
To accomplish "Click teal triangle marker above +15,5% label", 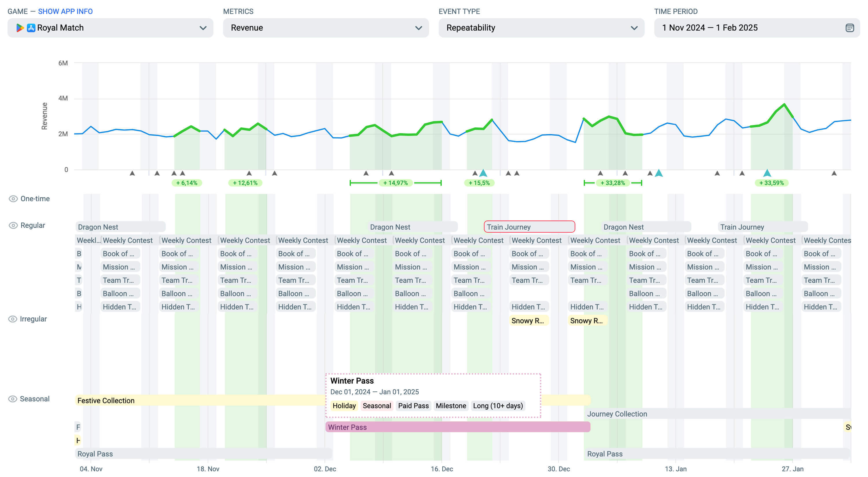I will [x=483, y=173].
